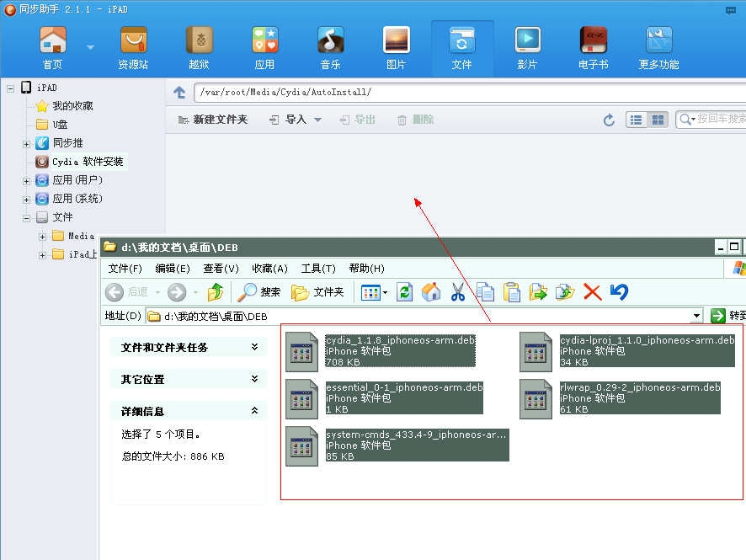
Task: Select 我的收藏 favorites in tree
Action: [x=72, y=105]
